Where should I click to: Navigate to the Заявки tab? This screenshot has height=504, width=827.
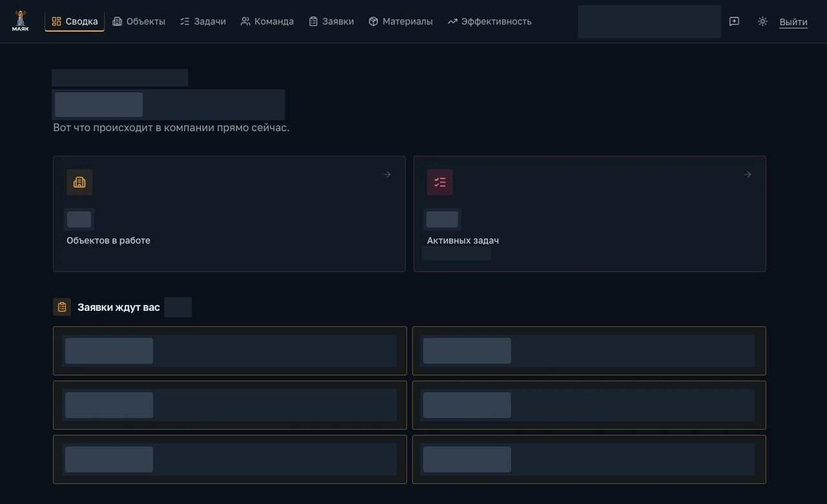331,21
